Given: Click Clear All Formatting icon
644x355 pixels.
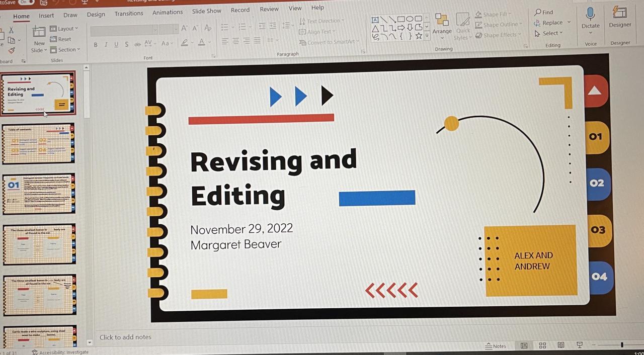Looking at the screenshot, I should tap(208, 28).
